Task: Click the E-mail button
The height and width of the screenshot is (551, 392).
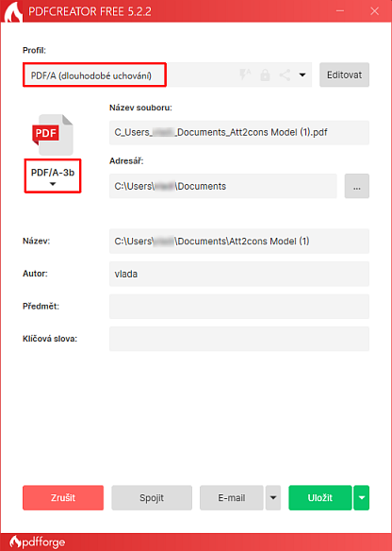Action: point(231,497)
